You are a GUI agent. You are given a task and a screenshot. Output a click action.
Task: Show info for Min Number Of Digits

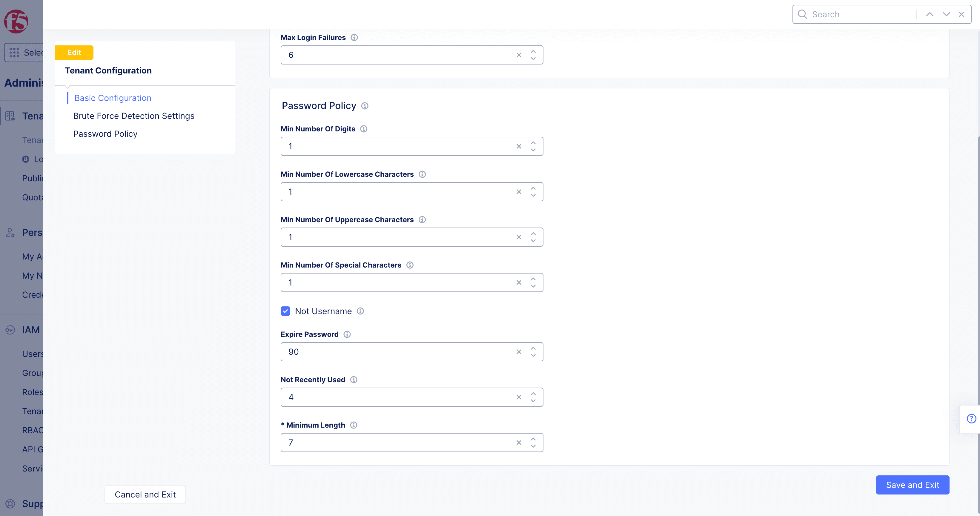click(364, 129)
